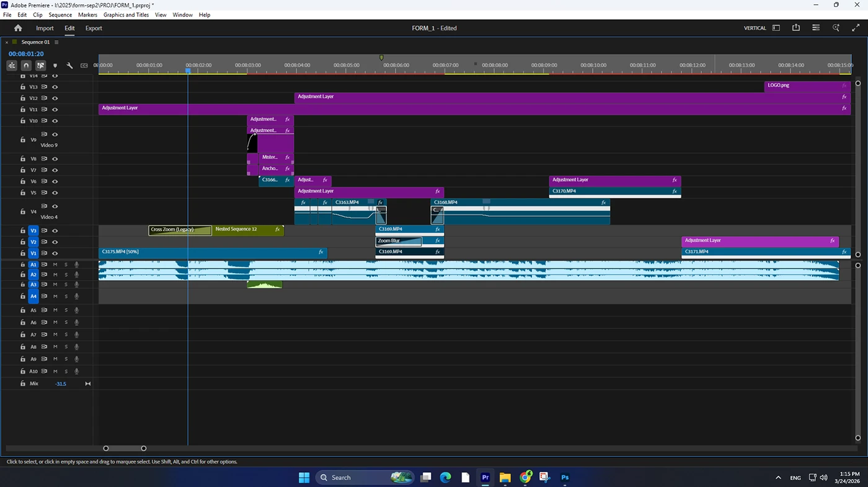Switch to the Import tab
The width and height of the screenshot is (868, 487).
[x=45, y=28]
